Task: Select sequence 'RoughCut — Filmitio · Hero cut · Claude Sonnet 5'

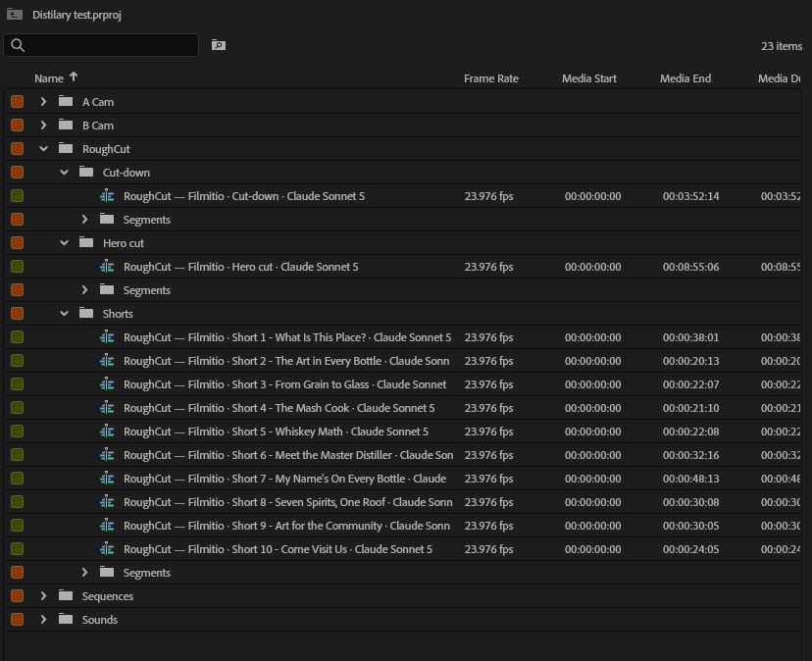Action: click(241, 267)
